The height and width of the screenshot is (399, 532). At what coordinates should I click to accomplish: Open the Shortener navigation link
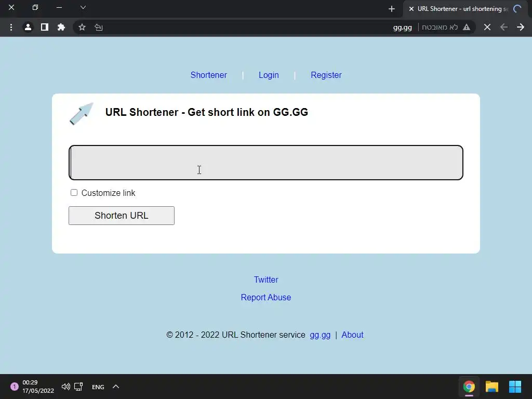coord(209,75)
